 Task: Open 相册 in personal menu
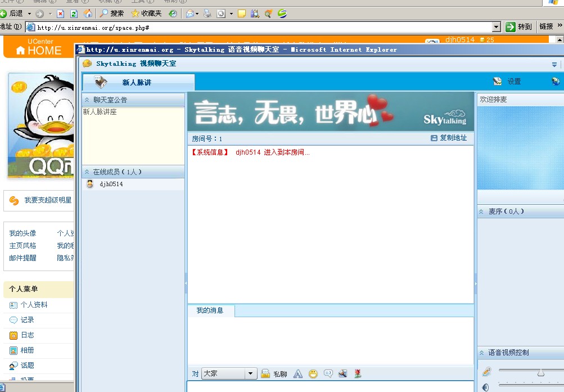[x=28, y=350]
